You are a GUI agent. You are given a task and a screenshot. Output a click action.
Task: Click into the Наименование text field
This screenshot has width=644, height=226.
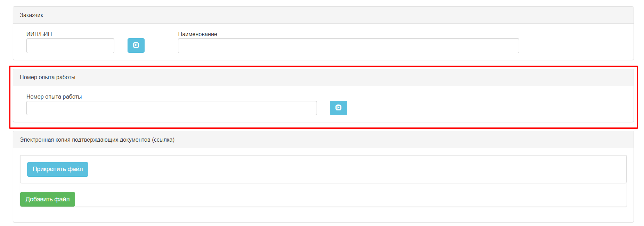(x=348, y=46)
